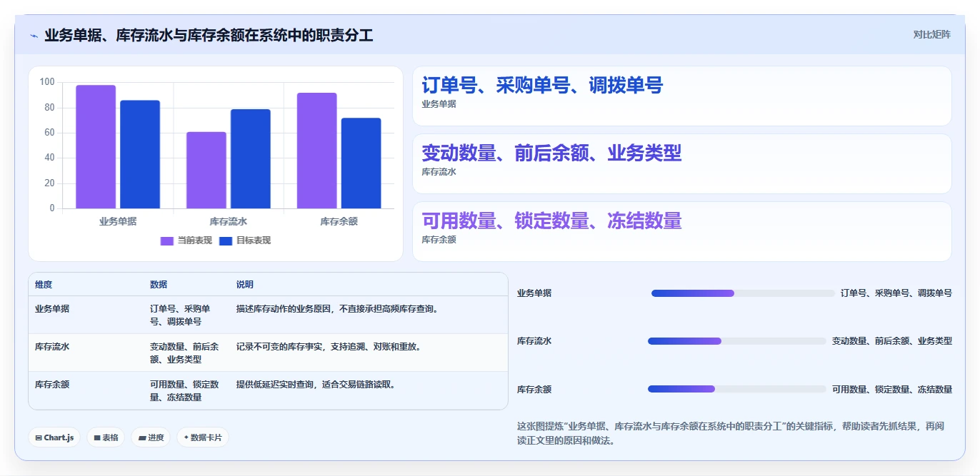Click 订单号、采购单号、调拨单号 right of the progress bar

click(896, 293)
